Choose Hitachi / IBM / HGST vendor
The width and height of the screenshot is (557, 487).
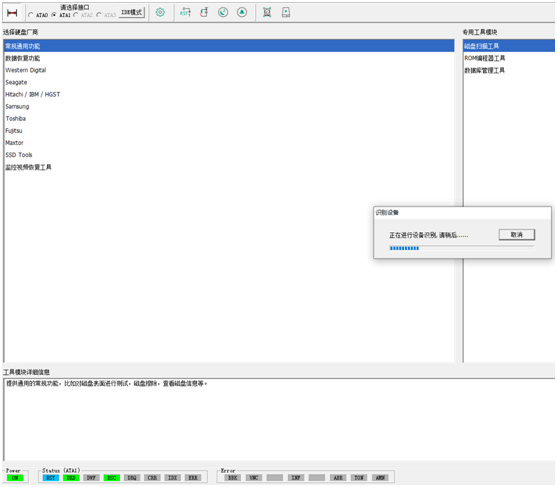point(229,94)
